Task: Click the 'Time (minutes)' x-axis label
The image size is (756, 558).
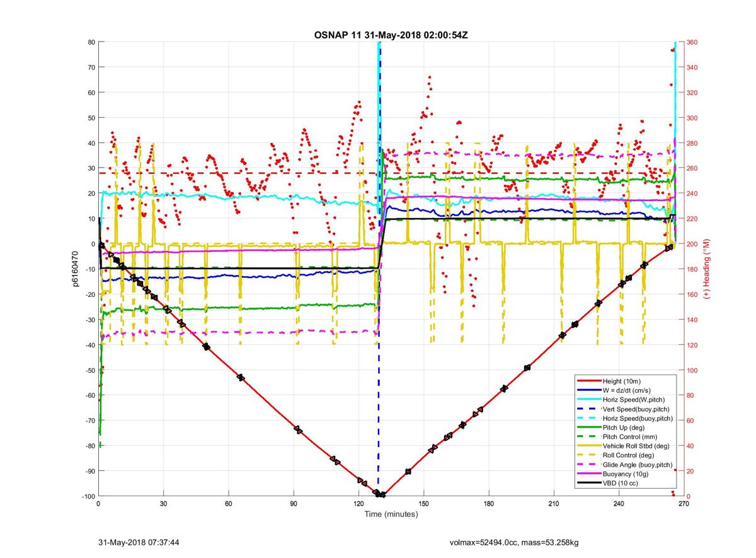Action: click(x=391, y=514)
